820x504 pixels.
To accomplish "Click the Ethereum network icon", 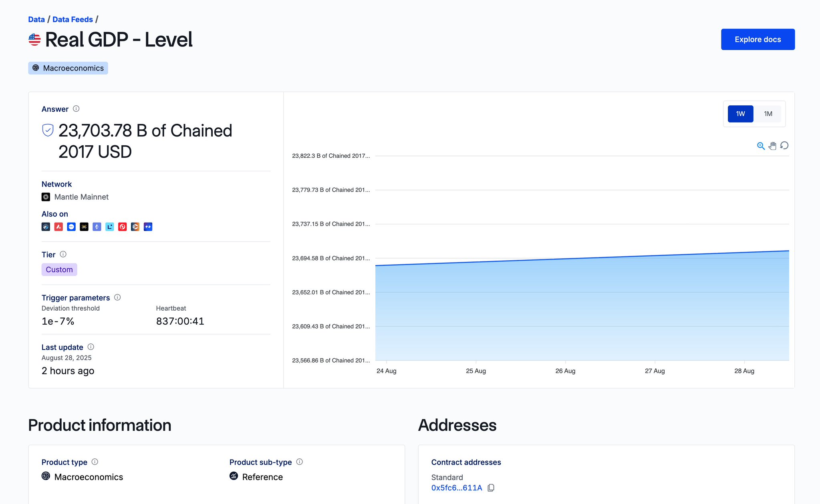I will click(97, 227).
